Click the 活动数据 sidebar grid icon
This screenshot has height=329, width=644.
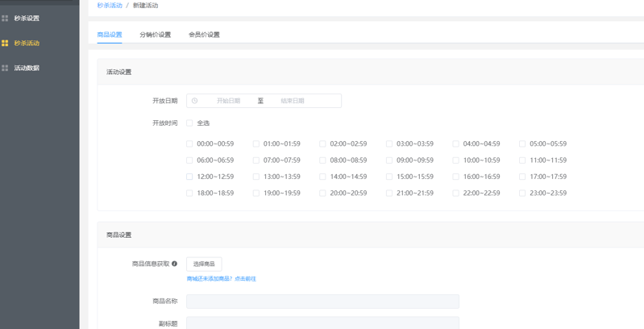[5, 68]
